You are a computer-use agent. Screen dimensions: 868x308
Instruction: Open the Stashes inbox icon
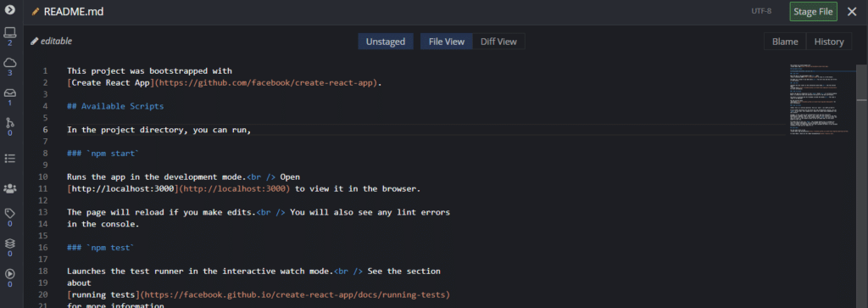coord(9,92)
